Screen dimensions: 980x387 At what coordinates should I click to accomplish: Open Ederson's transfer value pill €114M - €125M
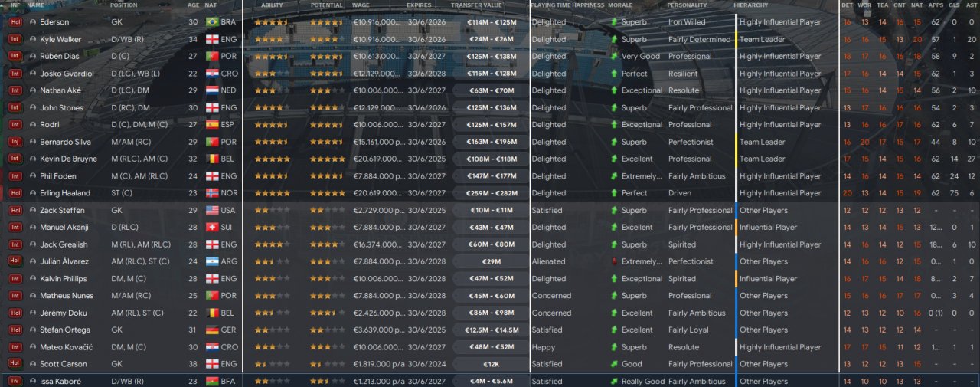tap(490, 22)
